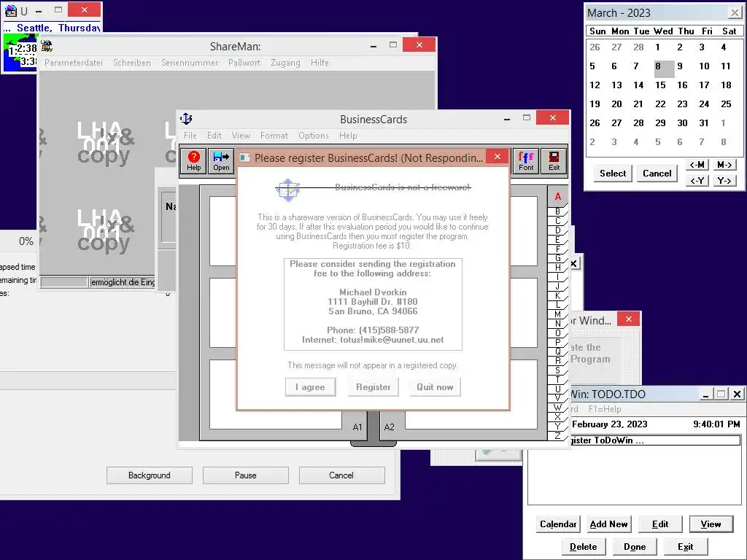
Task: Open the Edit menu in BusinessCards
Action: tap(214, 135)
